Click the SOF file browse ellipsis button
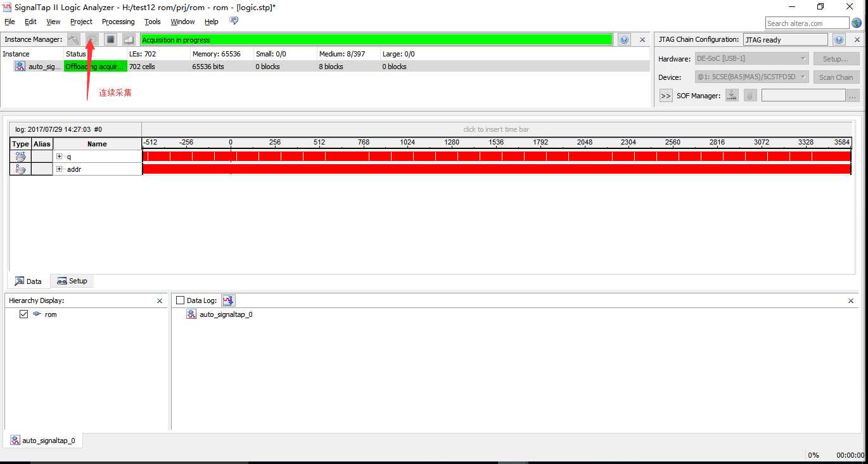Viewport: 868px width, 464px height. 853,96
